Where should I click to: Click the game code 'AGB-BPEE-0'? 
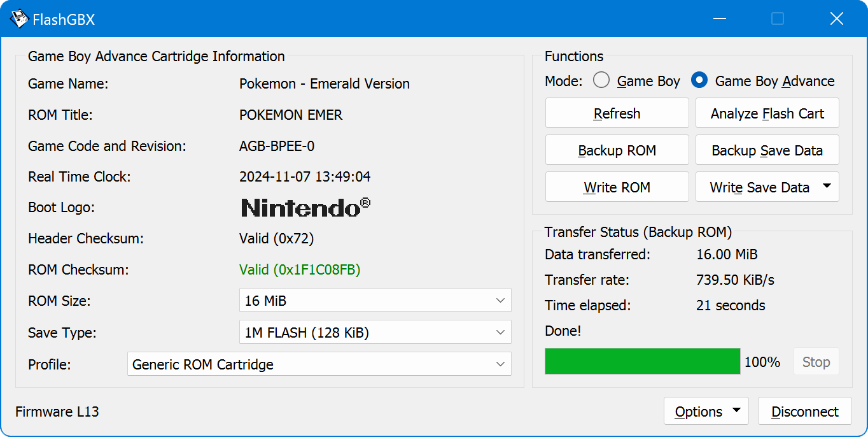click(x=277, y=146)
